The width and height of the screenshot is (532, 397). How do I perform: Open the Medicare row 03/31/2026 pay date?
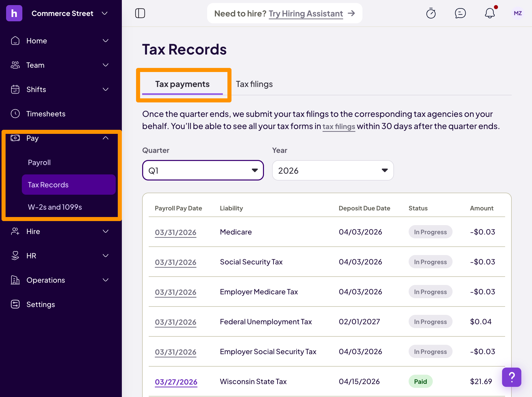[x=176, y=232]
